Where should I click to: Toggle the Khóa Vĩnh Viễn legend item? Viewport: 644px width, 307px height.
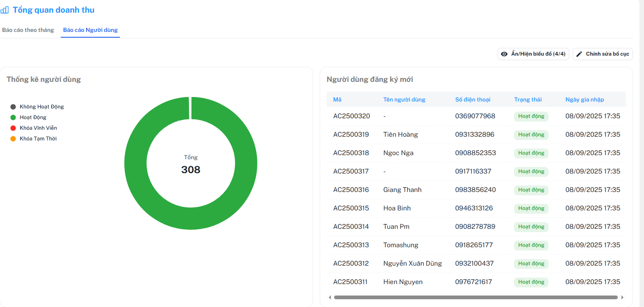(x=38, y=128)
